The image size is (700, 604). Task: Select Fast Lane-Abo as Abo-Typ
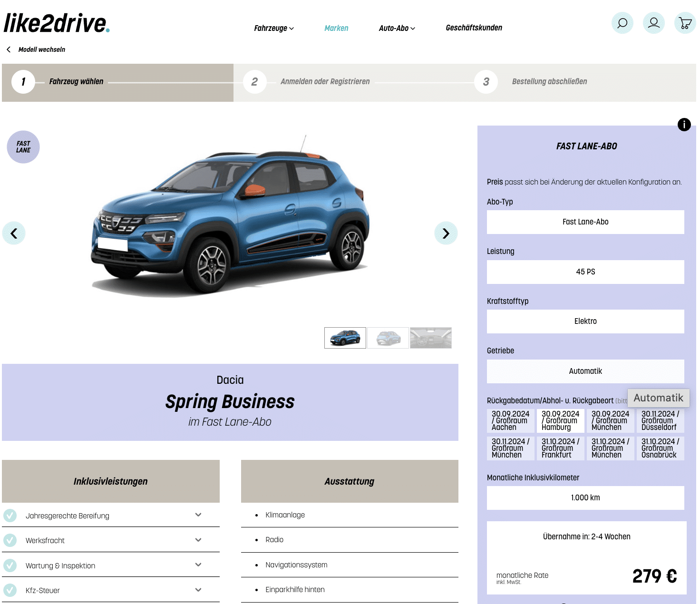pyautogui.click(x=585, y=222)
